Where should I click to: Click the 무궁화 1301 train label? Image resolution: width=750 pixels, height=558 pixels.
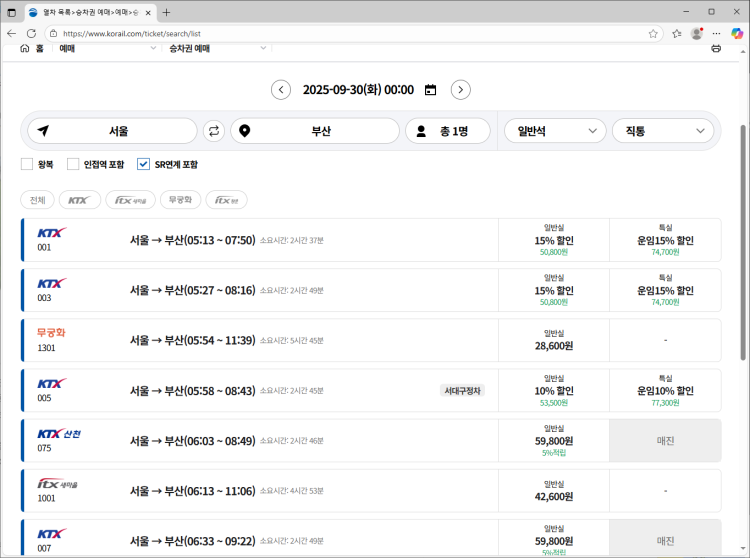[51, 333]
